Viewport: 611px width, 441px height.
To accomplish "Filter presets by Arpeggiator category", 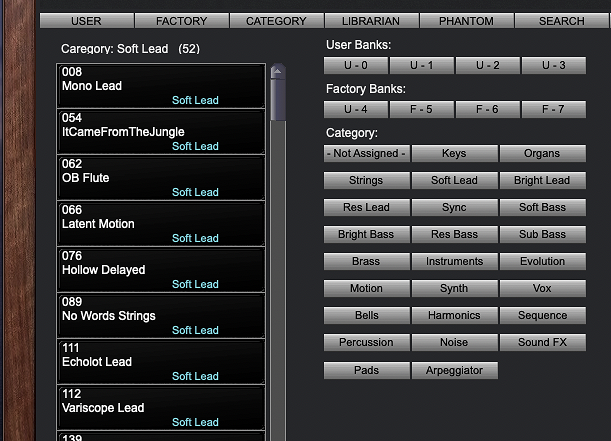I will (454, 370).
